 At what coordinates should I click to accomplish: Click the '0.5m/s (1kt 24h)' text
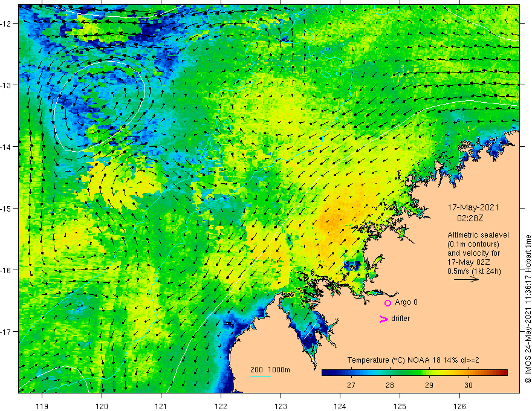[474, 271]
